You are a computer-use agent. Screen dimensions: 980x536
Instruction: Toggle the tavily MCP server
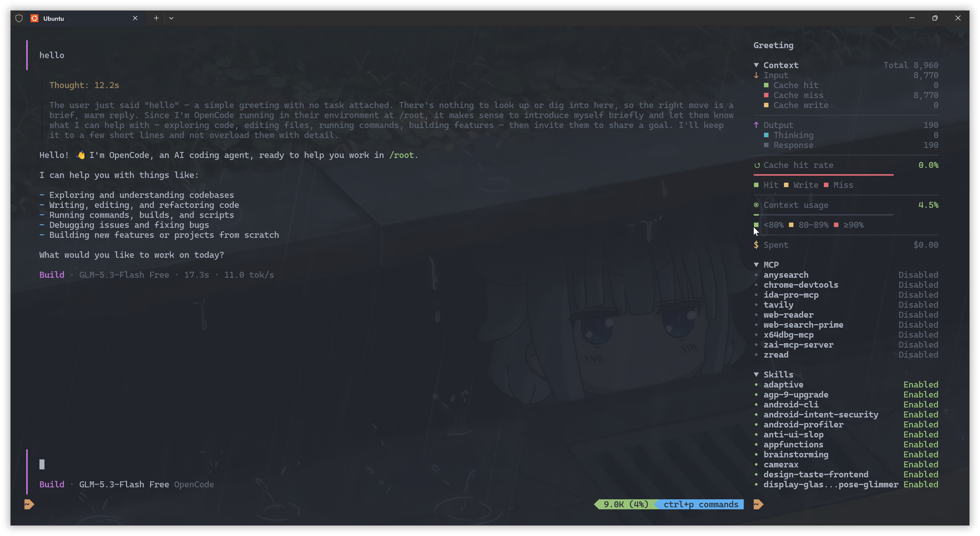pos(846,305)
